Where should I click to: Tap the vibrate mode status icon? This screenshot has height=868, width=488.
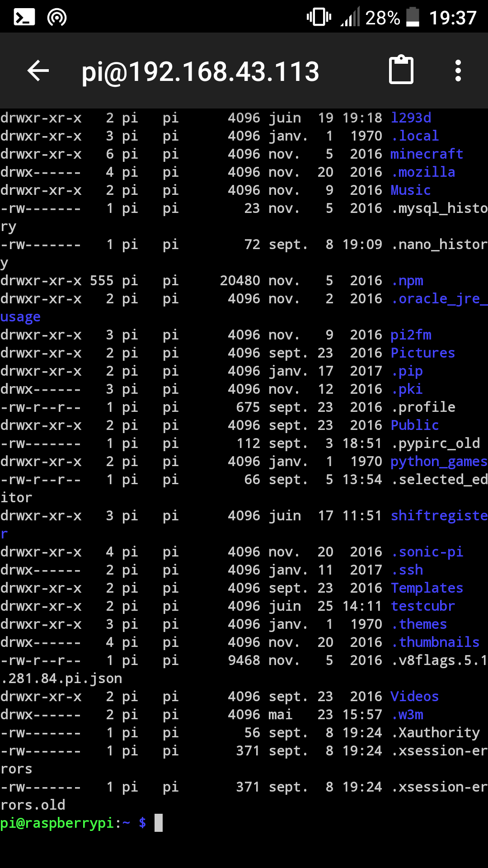(319, 17)
